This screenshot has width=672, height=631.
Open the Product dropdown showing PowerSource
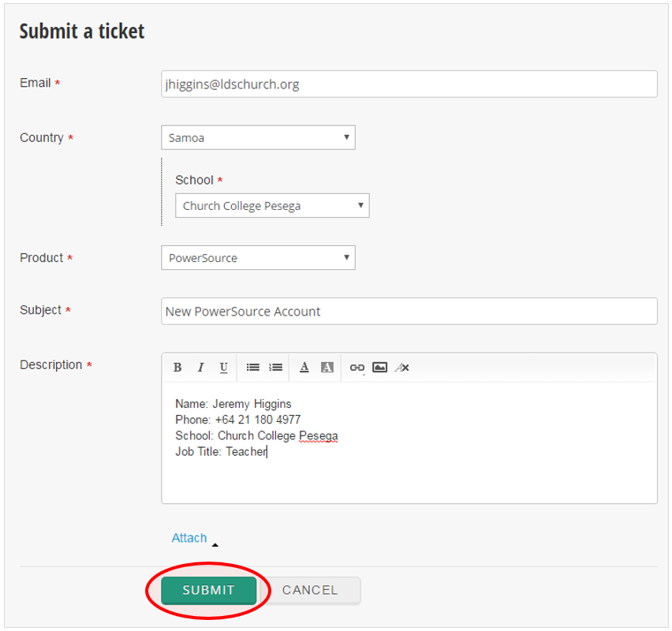(258, 258)
